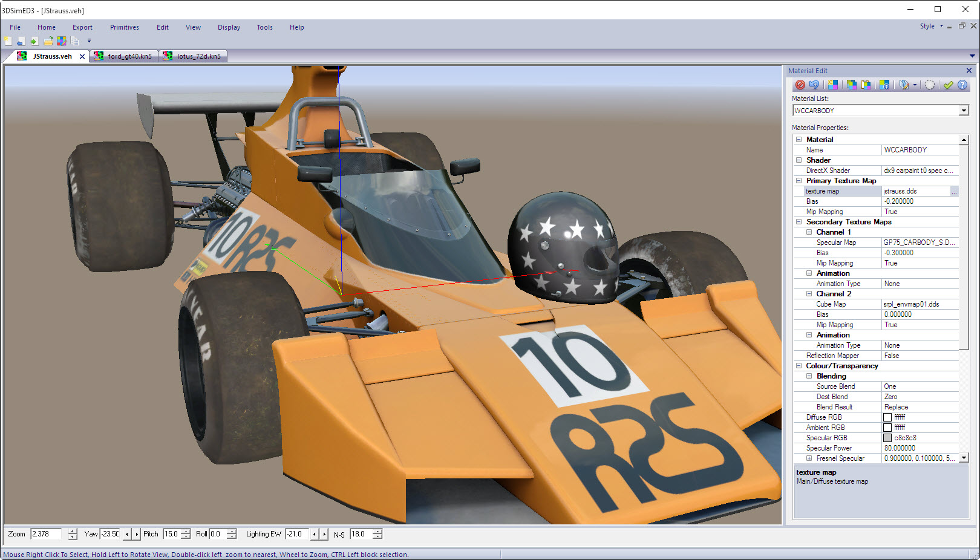The image size is (980, 560).
Task: Expand the Fresnel Specular row
Action: pyautogui.click(x=809, y=458)
